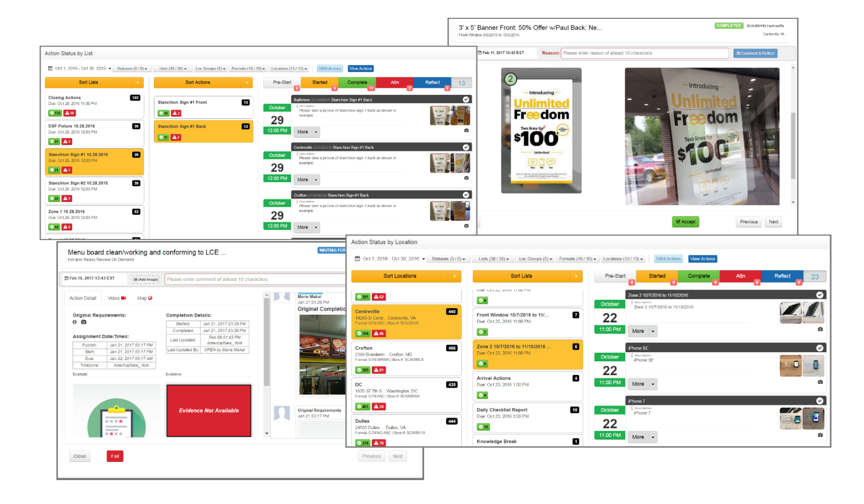Click scrollbar thumb in Action Detail panel
The width and height of the screenshot is (864, 504).
point(267,343)
